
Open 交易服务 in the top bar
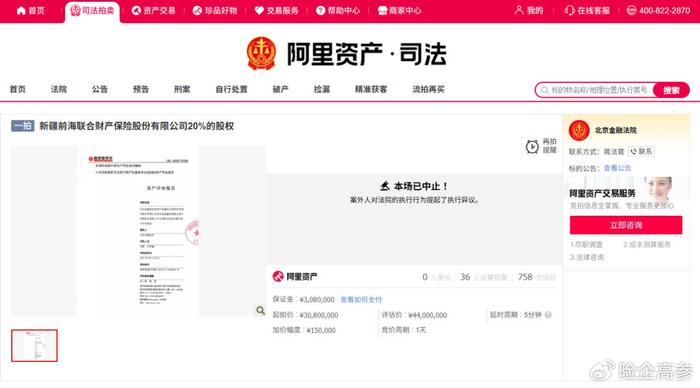pyautogui.click(x=276, y=10)
